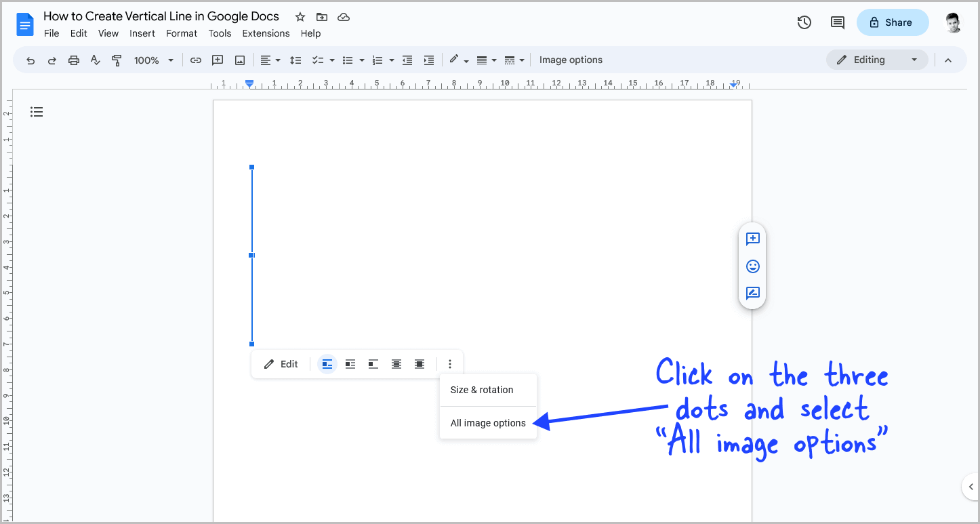Click the Insert link icon
The width and height of the screenshot is (980, 524).
(x=196, y=60)
